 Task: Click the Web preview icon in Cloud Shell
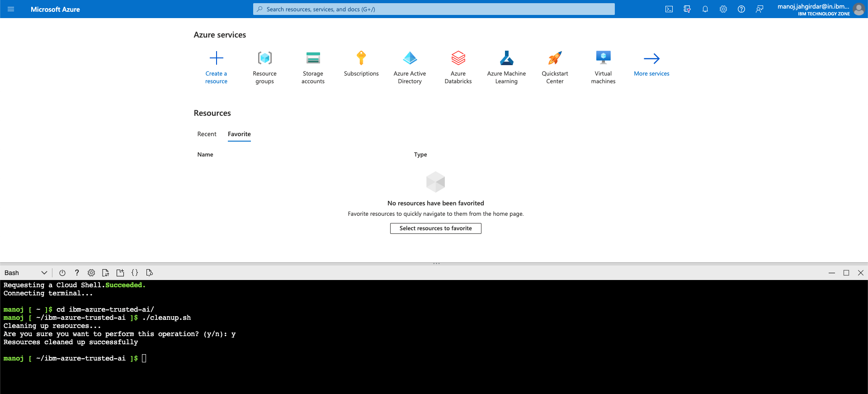click(149, 273)
